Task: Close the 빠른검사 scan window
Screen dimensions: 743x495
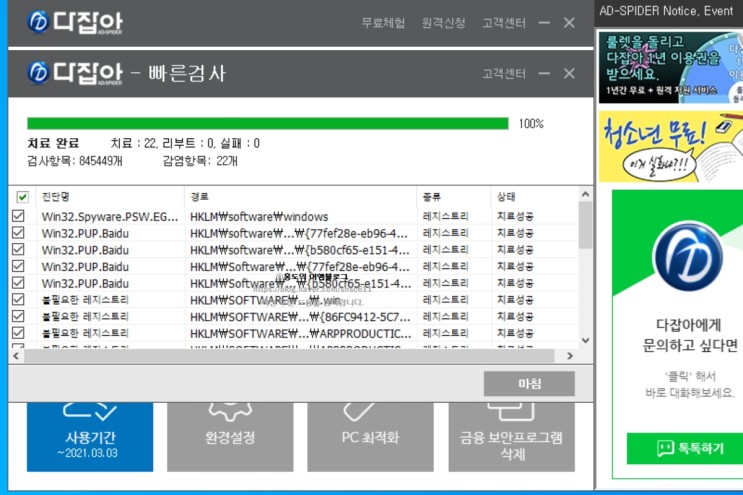Action: [569, 73]
